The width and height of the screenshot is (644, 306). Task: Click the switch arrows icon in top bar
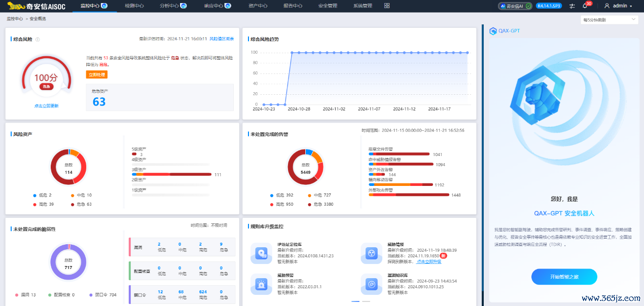pos(572,6)
